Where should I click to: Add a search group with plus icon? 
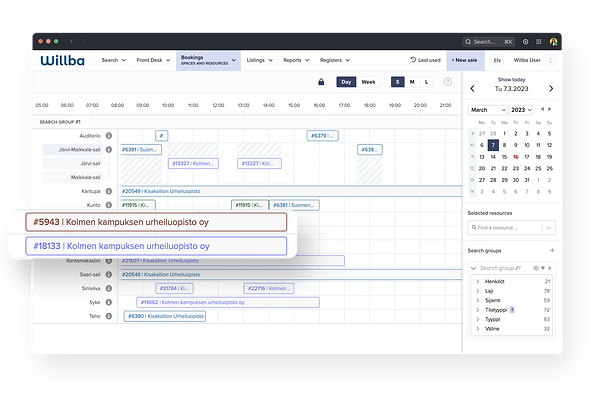point(552,251)
